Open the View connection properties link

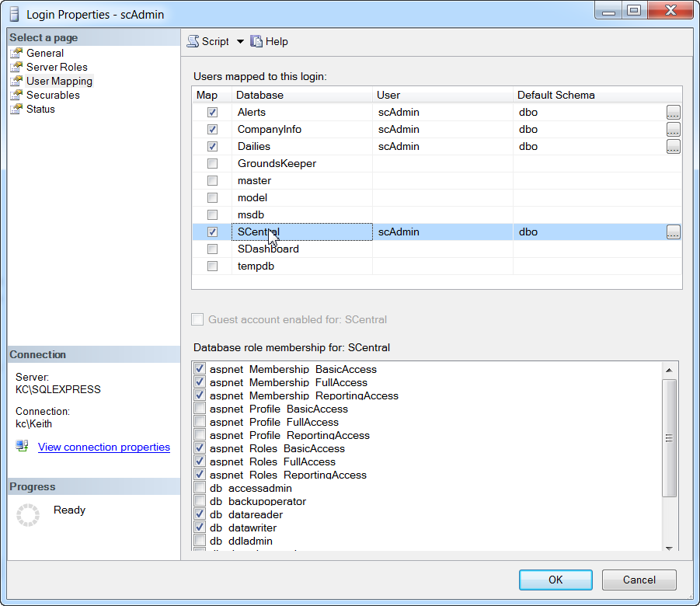[103, 447]
